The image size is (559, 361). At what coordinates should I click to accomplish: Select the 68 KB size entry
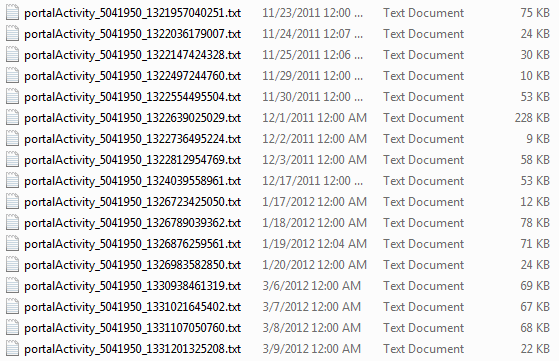coord(535,328)
